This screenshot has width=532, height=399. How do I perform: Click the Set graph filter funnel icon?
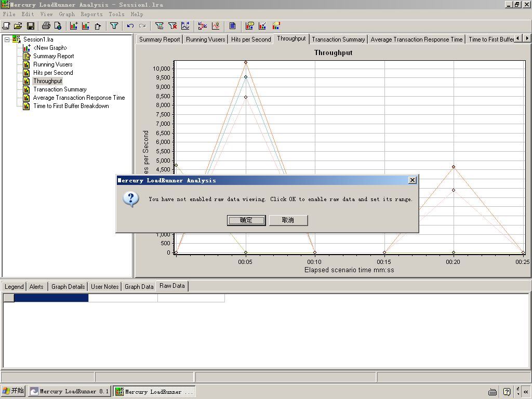pyautogui.click(x=159, y=26)
